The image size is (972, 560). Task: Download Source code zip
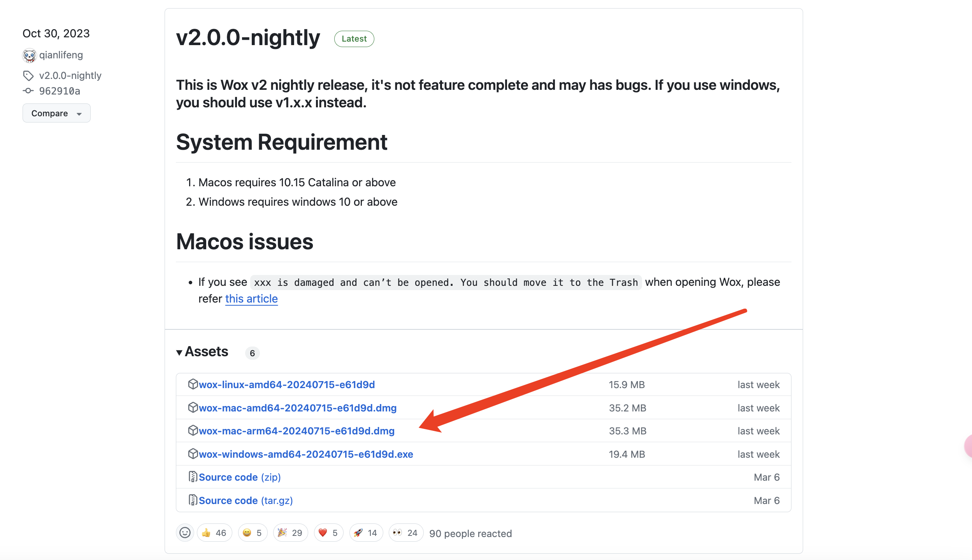coord(240,477)
